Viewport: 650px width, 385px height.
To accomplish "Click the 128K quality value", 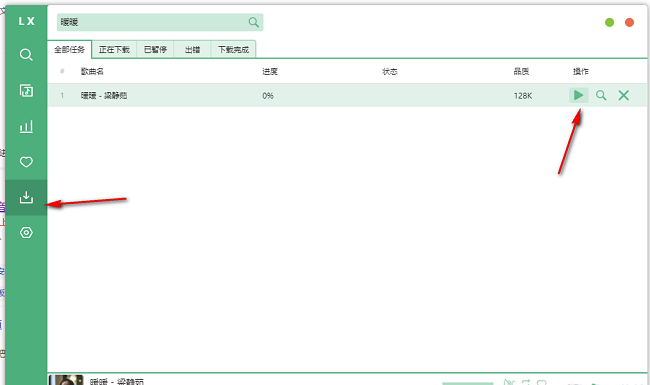I will 523,96.
